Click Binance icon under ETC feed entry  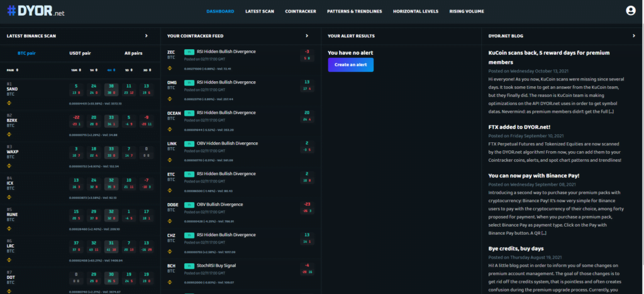coord(170,190)
